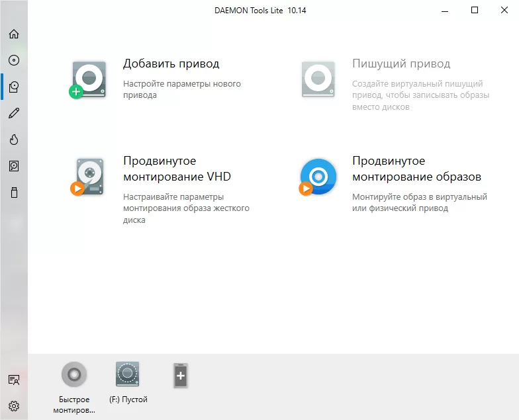Open the Home section in sidebar

(x=14, y=34)
